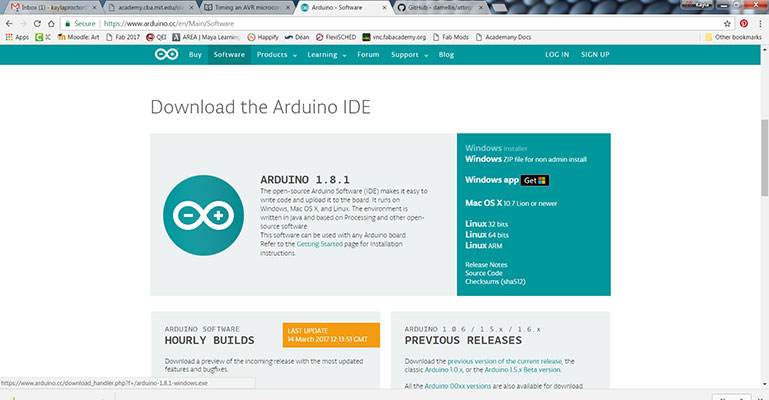Expand the Products dropdown menu
The width and height of the screenshot is (769, 400).
point(277,55)
